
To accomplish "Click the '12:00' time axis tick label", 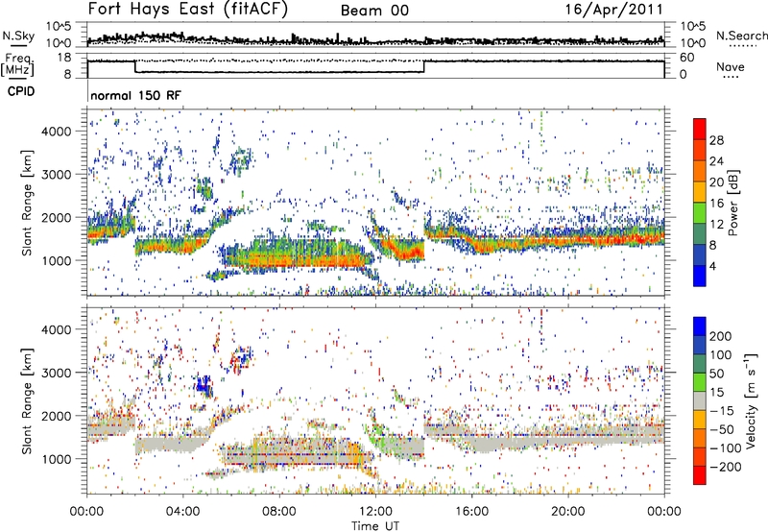I will pos(375,512).
